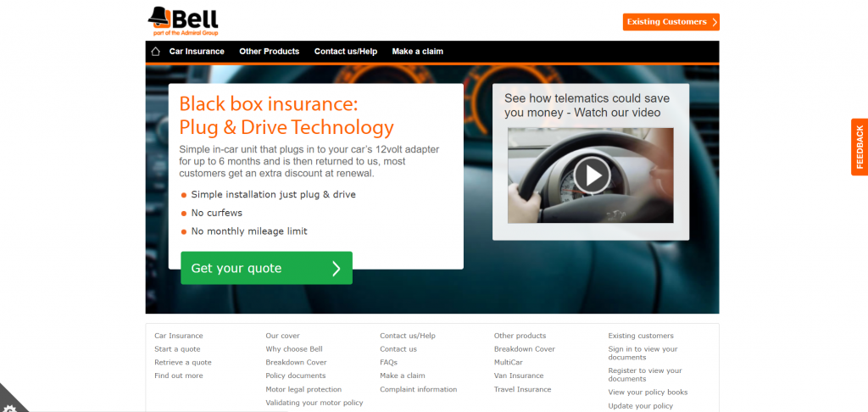
Task: Click View your policy books link
Action: pyautogui.click(x=648, y=392)
